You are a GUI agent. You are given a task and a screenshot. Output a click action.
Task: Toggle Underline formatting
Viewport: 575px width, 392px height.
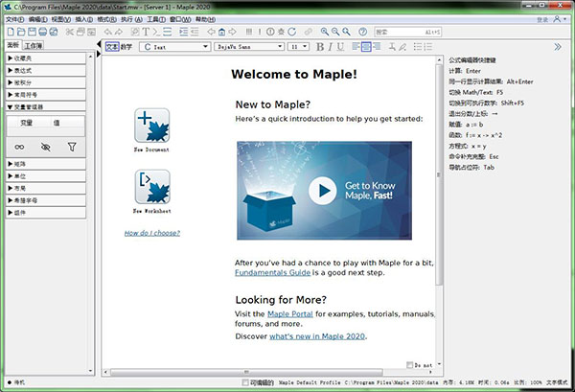pos(340,47)
